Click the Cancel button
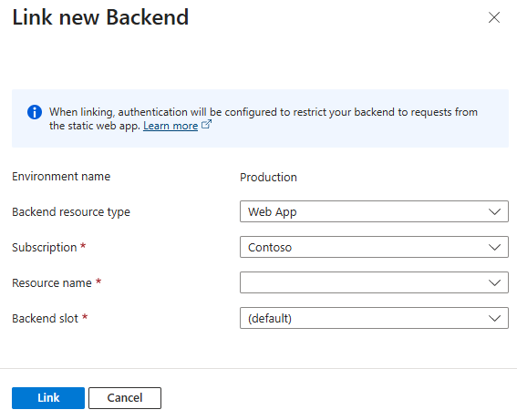Viewport: 517px width, 420px height. click(x=125, y=398)
